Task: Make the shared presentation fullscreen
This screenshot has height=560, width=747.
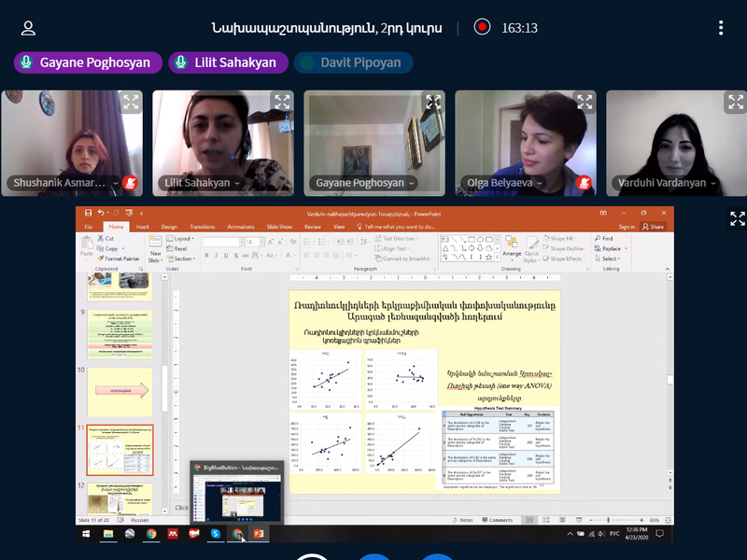Action: coord(738,218)
